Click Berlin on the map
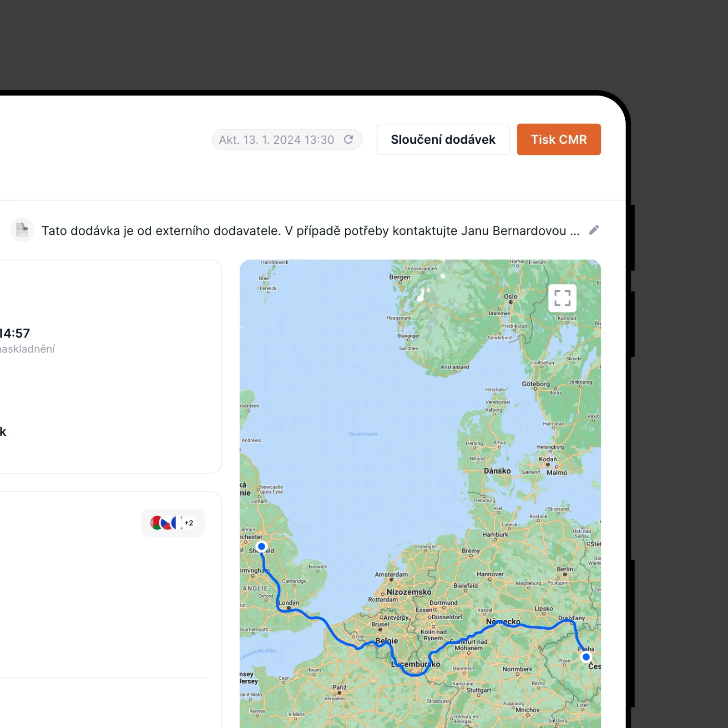 point(565,569)
